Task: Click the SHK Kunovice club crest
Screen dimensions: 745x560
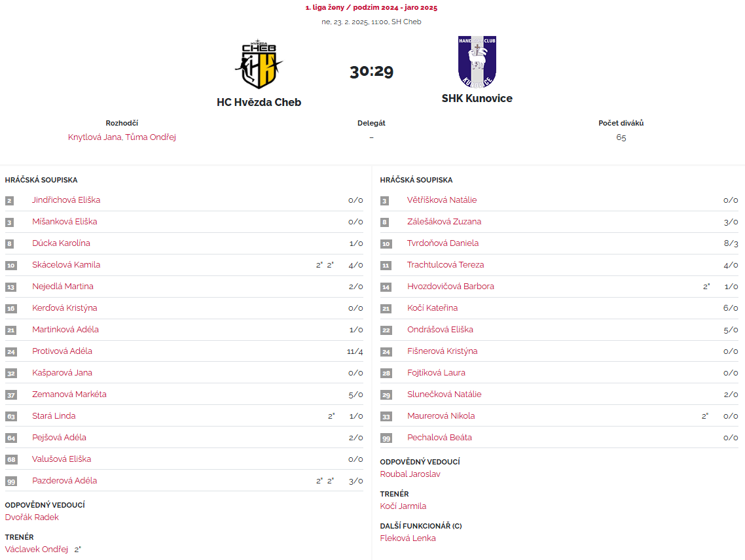Action: (477, 62)
